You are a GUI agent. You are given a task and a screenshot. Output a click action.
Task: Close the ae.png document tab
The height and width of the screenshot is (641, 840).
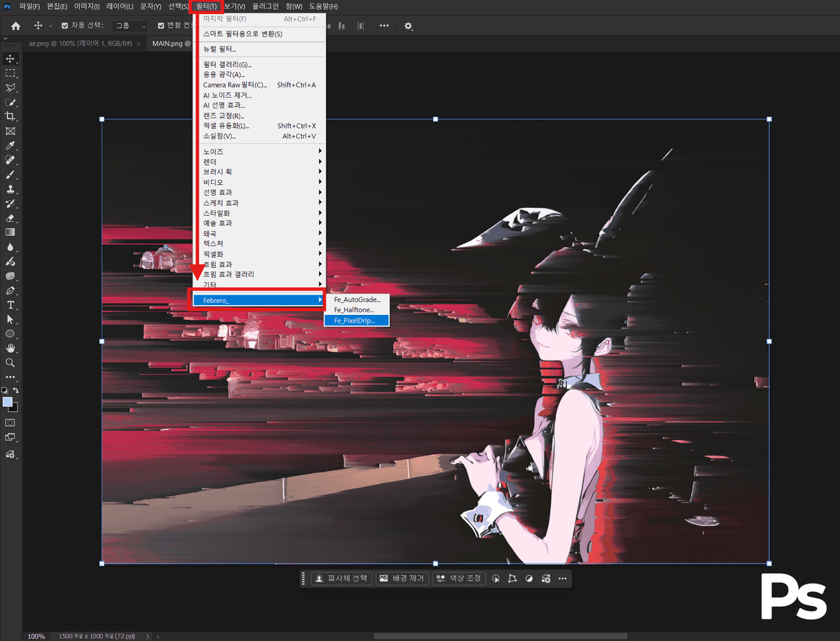tap(138, 43)
